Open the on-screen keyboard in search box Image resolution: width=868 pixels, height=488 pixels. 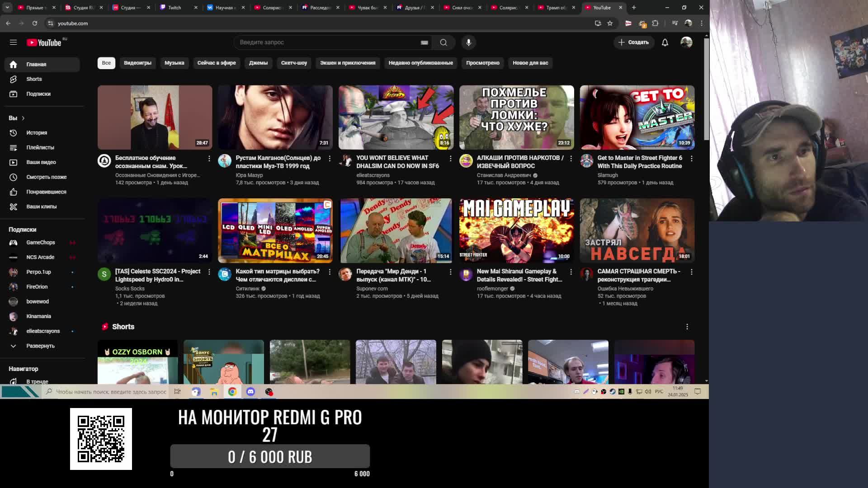[424, 42]
